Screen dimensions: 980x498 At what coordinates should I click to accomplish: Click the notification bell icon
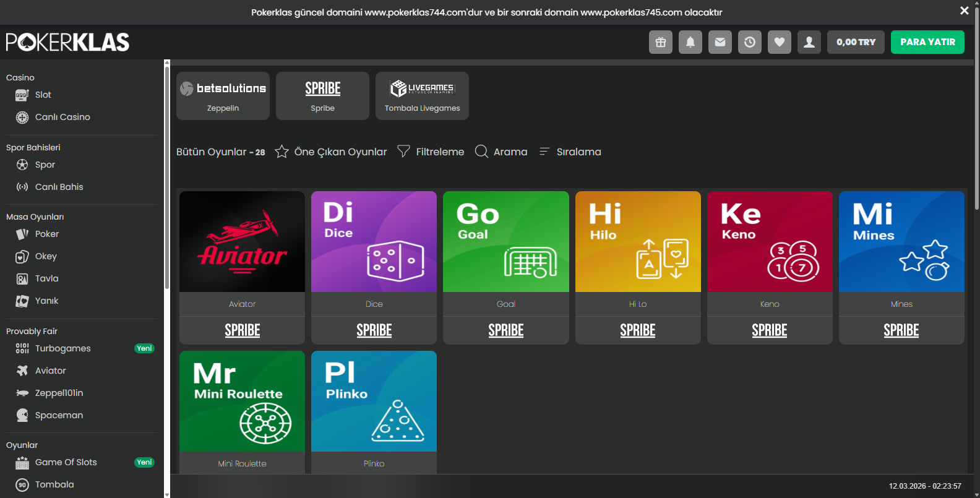point(690,42)
